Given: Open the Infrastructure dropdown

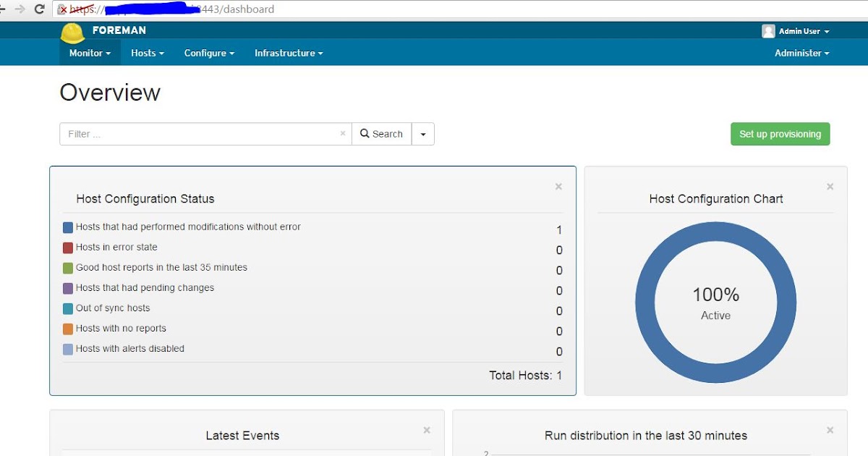Looking at the screenshot, I should 288,52.
